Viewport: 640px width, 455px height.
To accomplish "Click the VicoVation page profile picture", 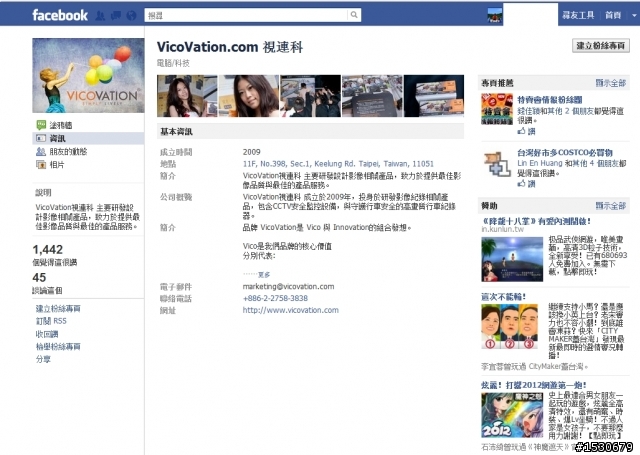I will 88,75.
